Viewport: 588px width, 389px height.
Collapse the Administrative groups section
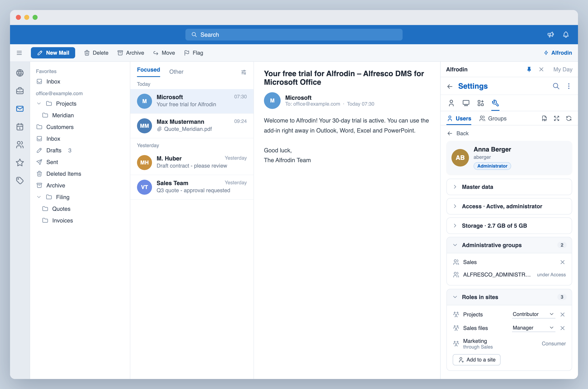tap(509, 245)
